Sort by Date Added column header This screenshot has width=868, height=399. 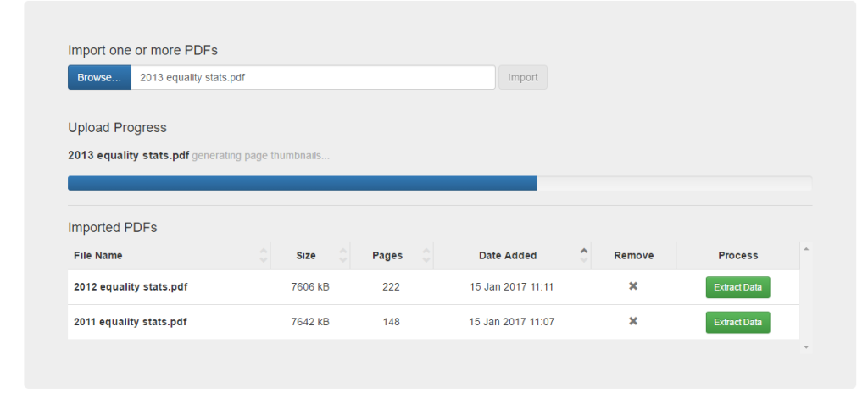coord(508,255)
